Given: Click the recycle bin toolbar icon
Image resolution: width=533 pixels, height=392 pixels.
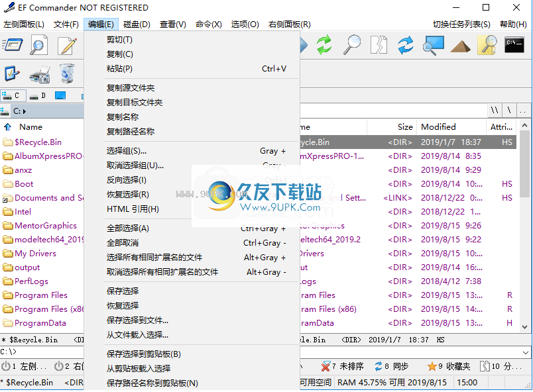Looking at the screenshot, I should [67, 73].
